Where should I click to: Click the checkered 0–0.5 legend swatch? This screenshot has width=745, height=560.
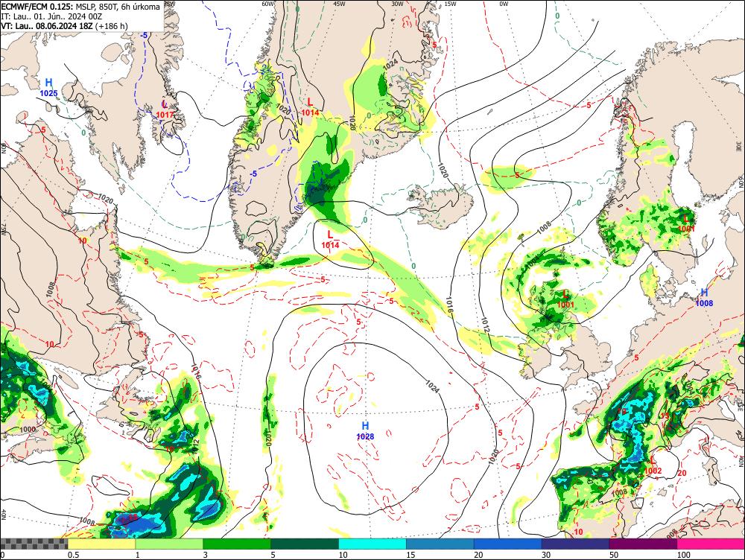point(34,544)
